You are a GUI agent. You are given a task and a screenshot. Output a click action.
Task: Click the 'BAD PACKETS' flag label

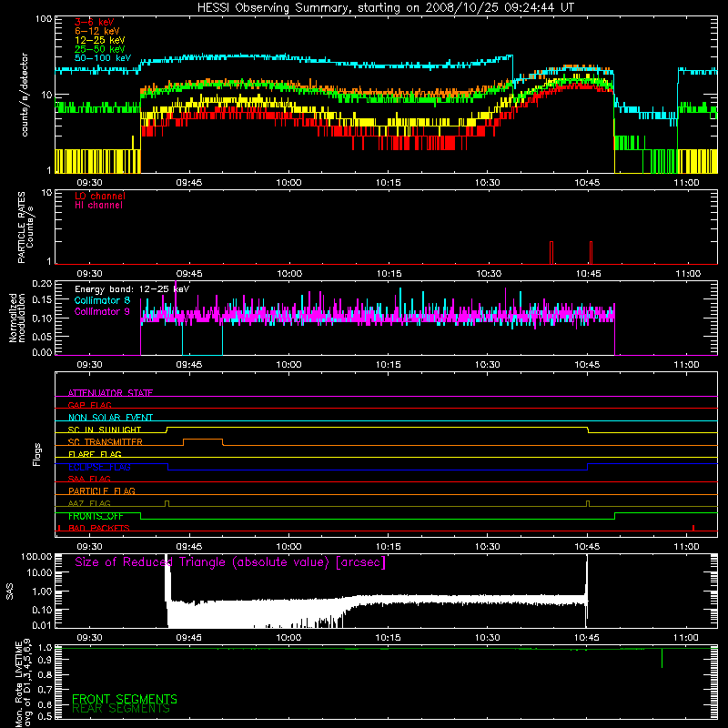pos(99,528)
